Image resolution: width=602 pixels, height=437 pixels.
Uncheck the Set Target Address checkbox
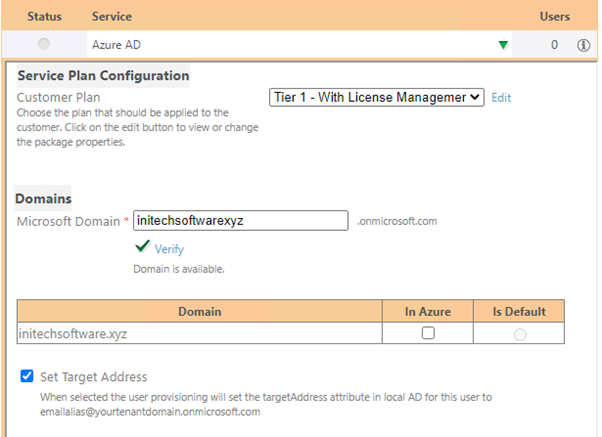(x=27, y=376)
